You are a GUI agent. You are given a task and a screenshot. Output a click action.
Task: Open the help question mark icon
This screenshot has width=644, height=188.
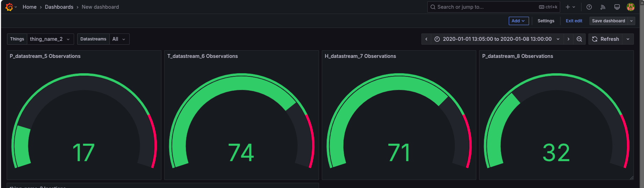589,7
